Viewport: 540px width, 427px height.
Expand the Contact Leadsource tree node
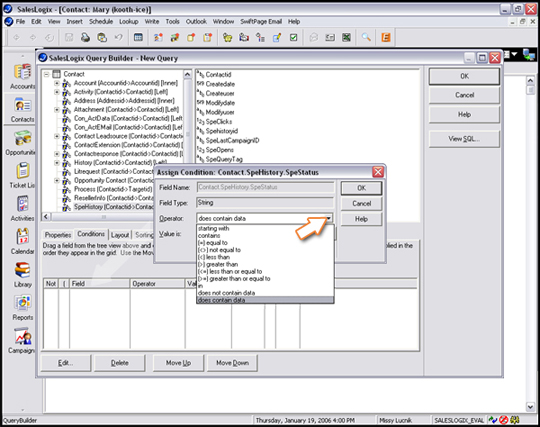tap(57, 136)
